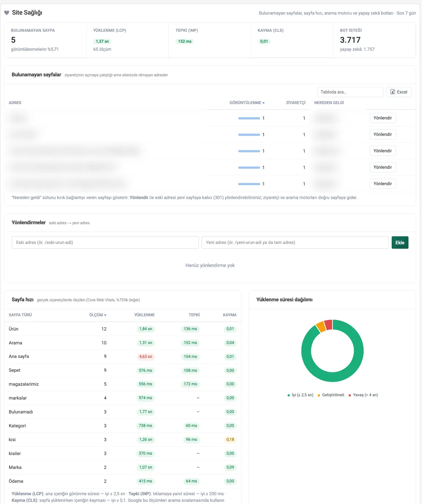Image resolution: width=422 pixels, height=504 pixels.
Task: Click the magazalarimiz row label
Action: 24,384
